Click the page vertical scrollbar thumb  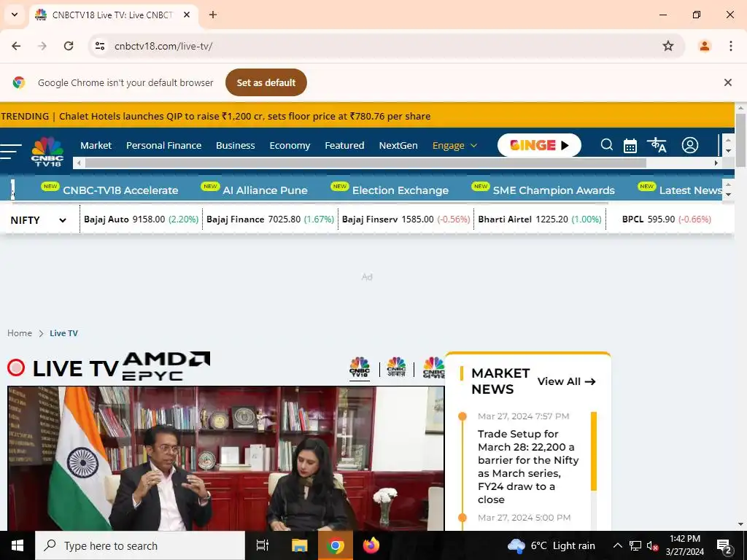[740, 141]
